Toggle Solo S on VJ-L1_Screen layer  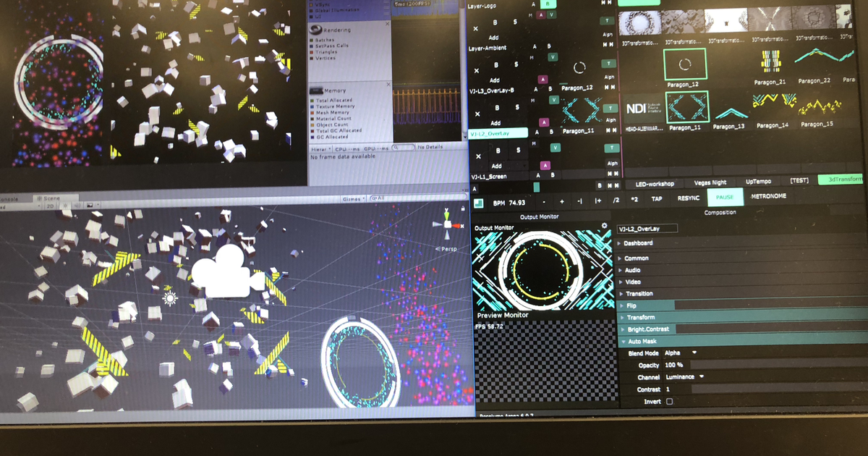coord(518,150)
